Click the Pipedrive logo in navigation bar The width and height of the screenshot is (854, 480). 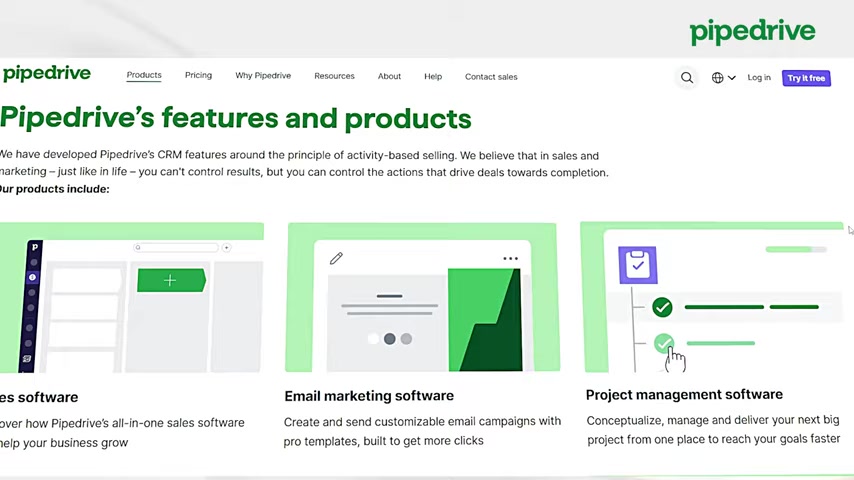(47, 74)
